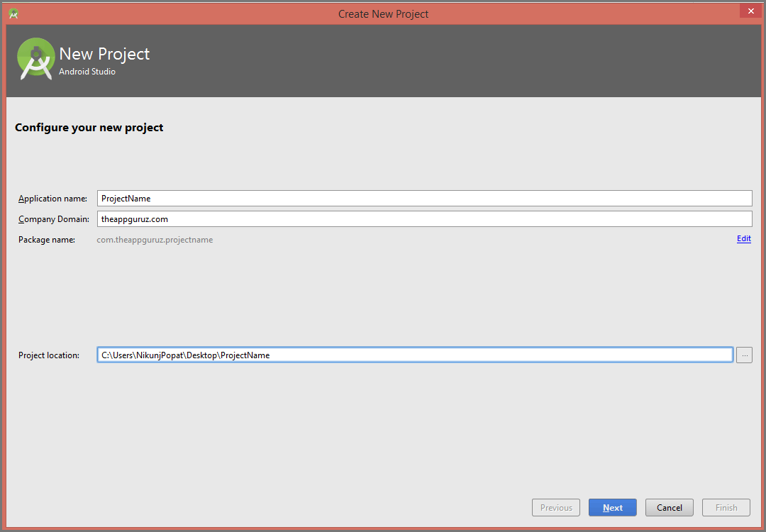The height and width of the screenshot is (532, 766).
Task: Click the 'Android Studio' subtitle text
Action: (87, 72)
